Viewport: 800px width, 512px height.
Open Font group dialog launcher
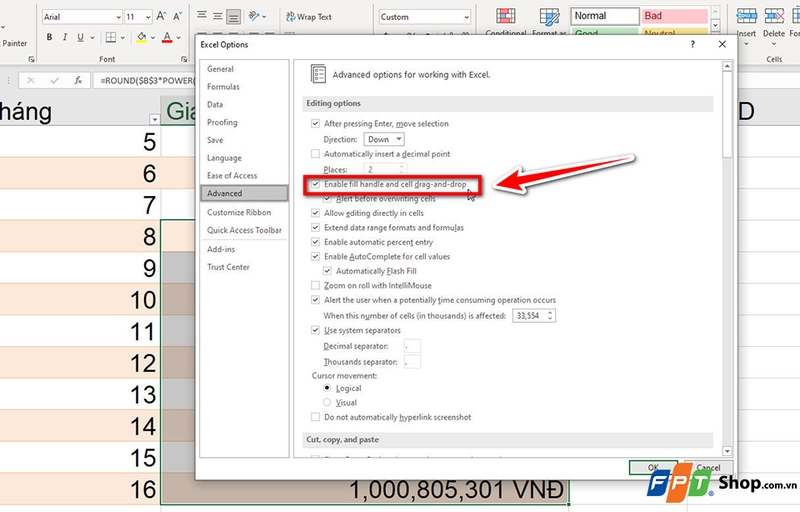[x=184, y=59]
